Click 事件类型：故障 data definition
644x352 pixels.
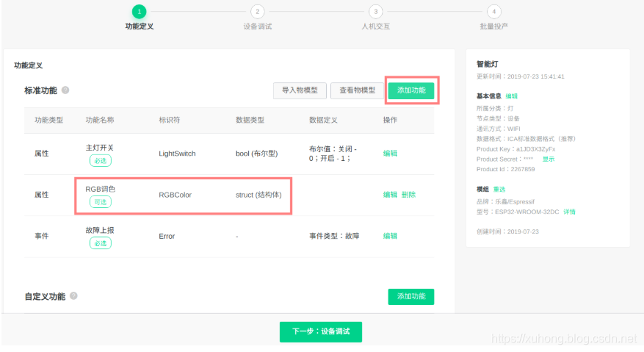[x=334, y=236]
